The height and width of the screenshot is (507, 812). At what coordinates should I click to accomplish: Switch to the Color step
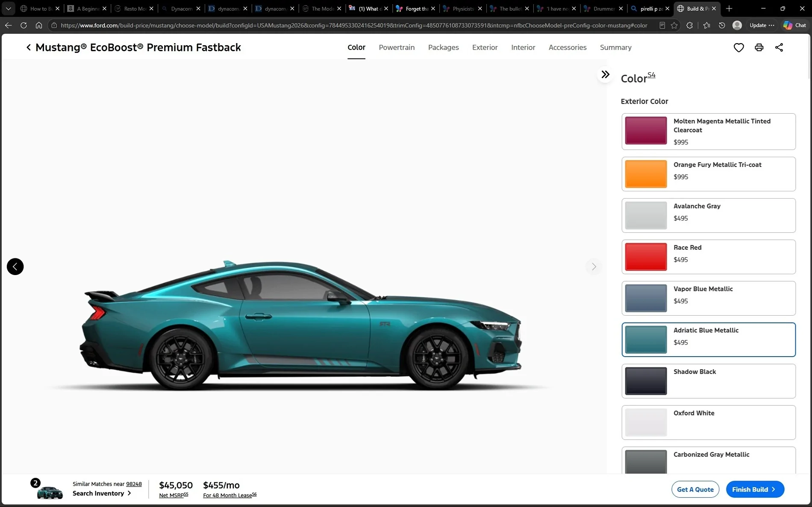click(x=356, y=47)
